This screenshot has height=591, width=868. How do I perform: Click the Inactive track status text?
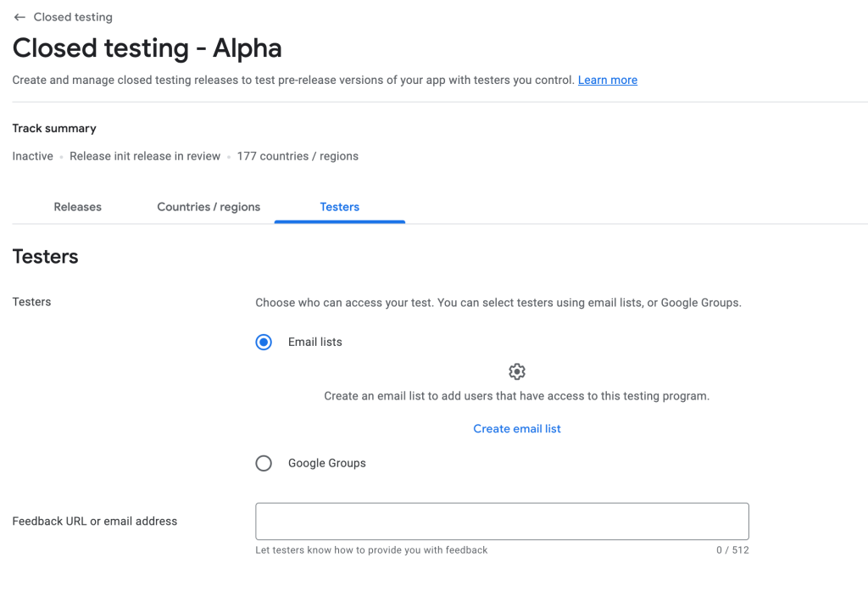(33, 156)
